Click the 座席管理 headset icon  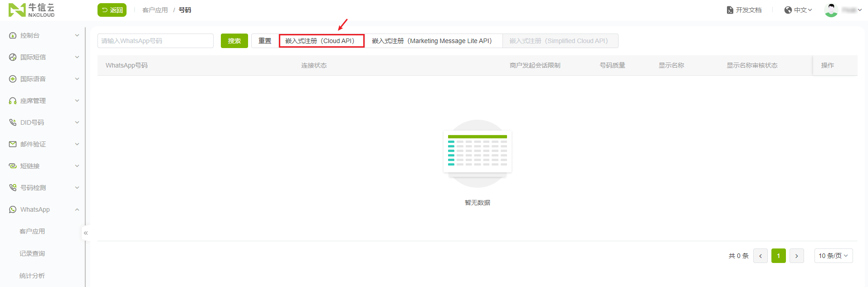pos(13,101)
